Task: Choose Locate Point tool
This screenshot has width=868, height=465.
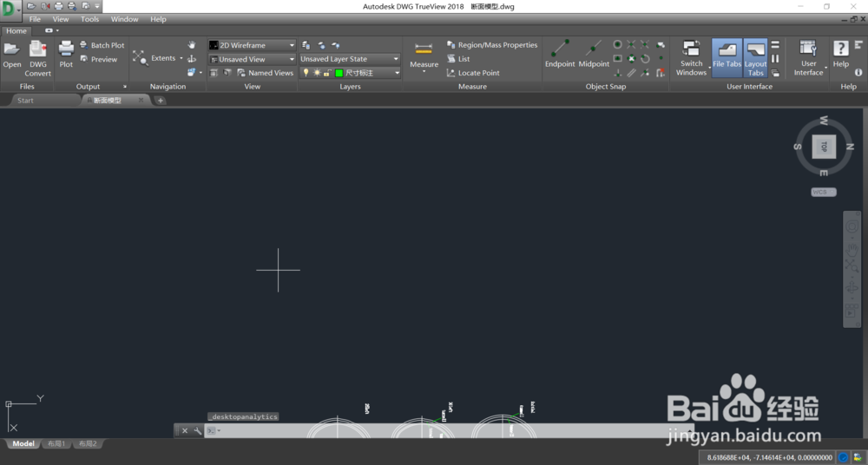Action: click(473, 73)
